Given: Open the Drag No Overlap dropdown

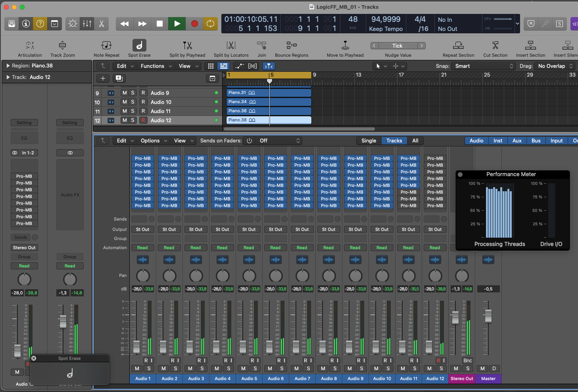Looking at the screenshot, I should coord(555,66).
